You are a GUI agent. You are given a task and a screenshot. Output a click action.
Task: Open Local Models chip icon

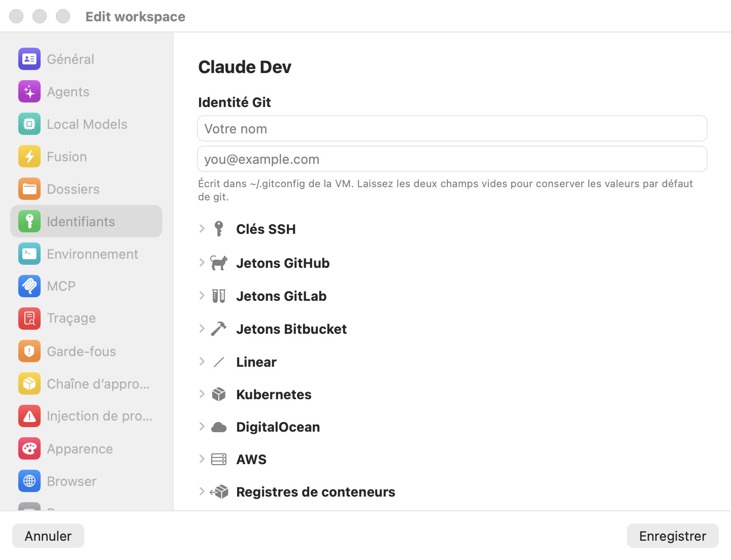point(29,124)
